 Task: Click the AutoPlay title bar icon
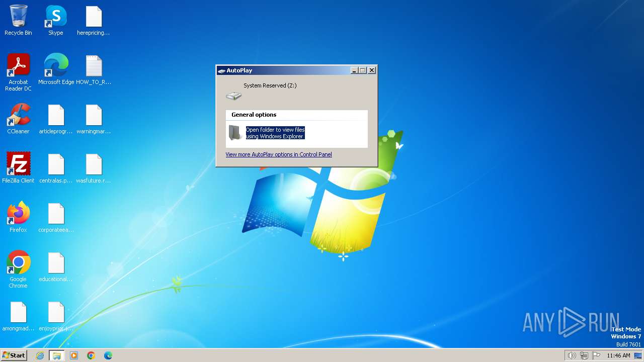[221, 71]
